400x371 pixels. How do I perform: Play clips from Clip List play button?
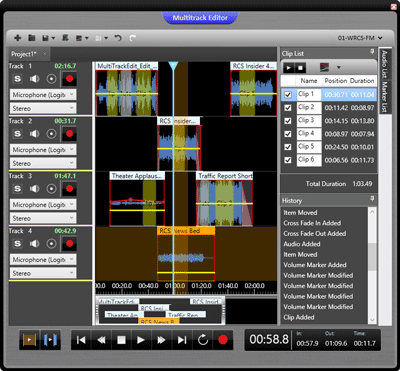[289, 68]
